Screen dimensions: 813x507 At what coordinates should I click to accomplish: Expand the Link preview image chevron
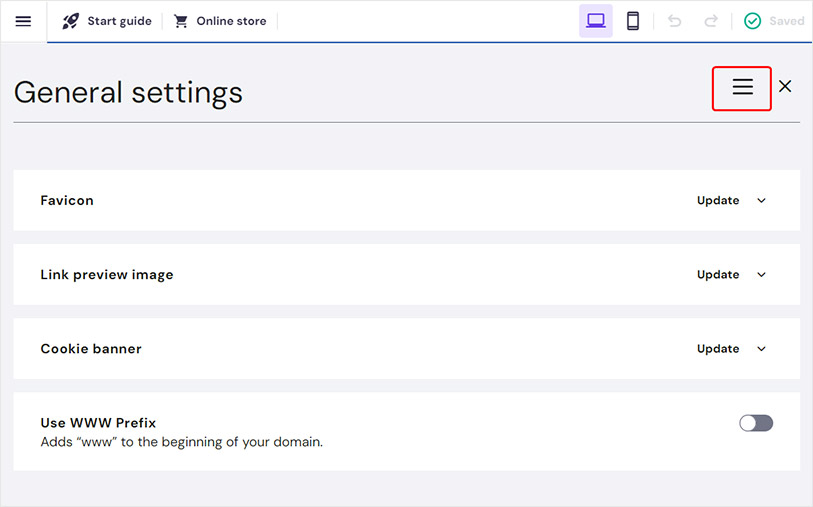(x=761, y=275)
